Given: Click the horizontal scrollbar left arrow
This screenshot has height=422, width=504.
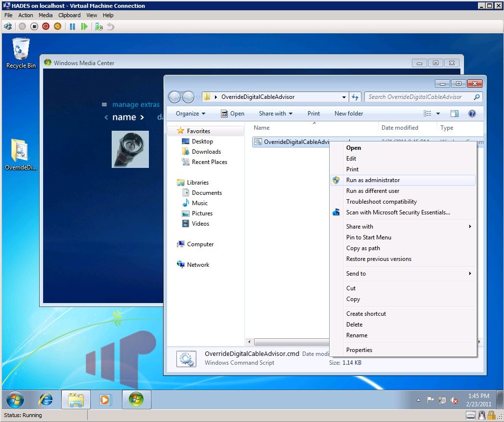Looking at the screenshot, I should click(x=250, y=342).
